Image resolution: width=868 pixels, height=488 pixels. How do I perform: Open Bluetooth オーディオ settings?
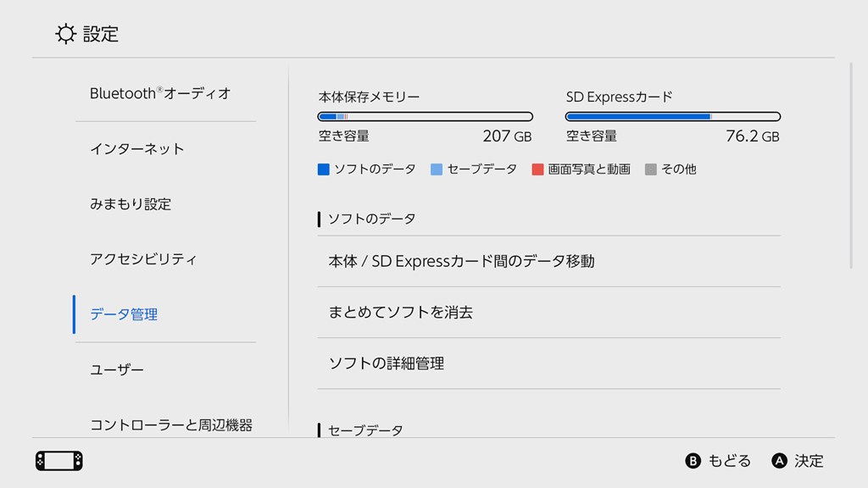point(160,94)
